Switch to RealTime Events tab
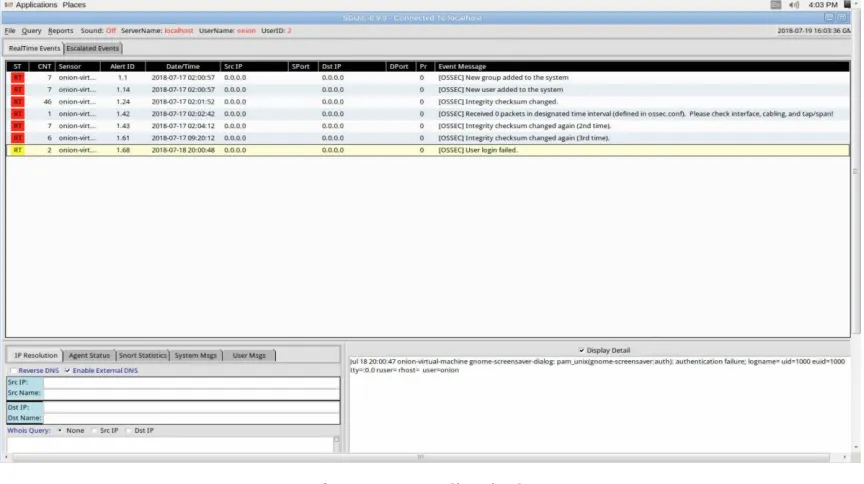Viewport: 864px width, 484px height. pyautogui.click(x=34, y=49)
